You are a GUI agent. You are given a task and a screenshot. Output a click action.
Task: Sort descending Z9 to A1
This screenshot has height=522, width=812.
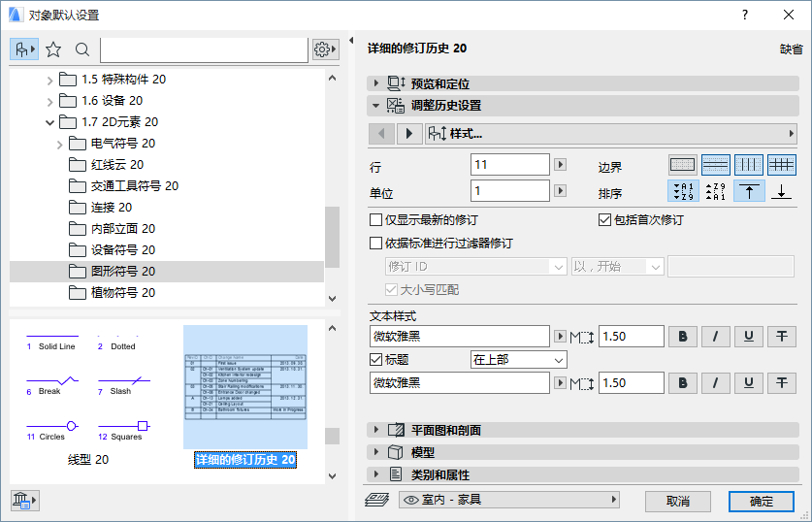click(716, 191)
